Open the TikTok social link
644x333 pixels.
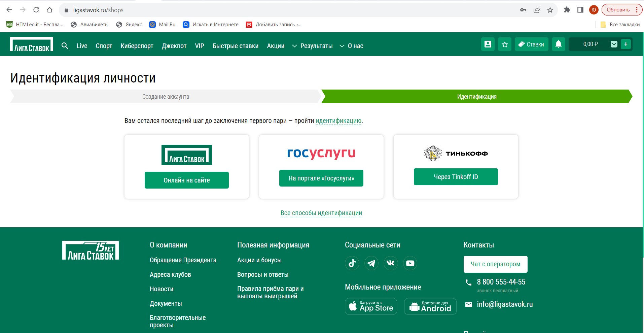pyautogui.click(x=352, y=263)
